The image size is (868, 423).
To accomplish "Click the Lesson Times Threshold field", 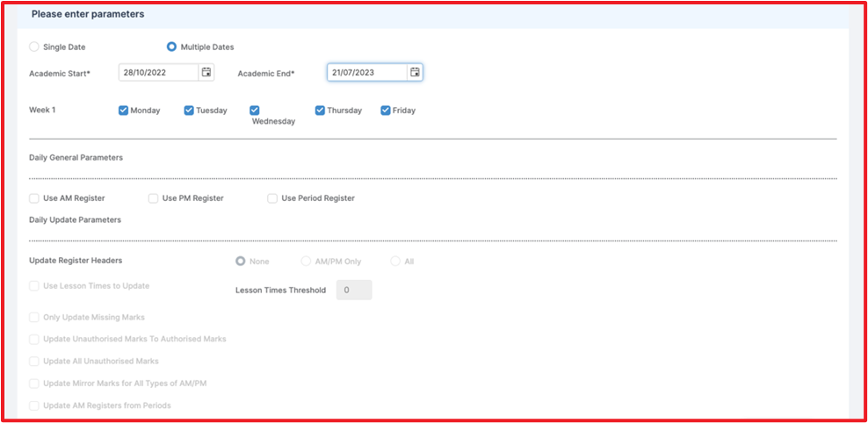I will (x=354, y=290).
